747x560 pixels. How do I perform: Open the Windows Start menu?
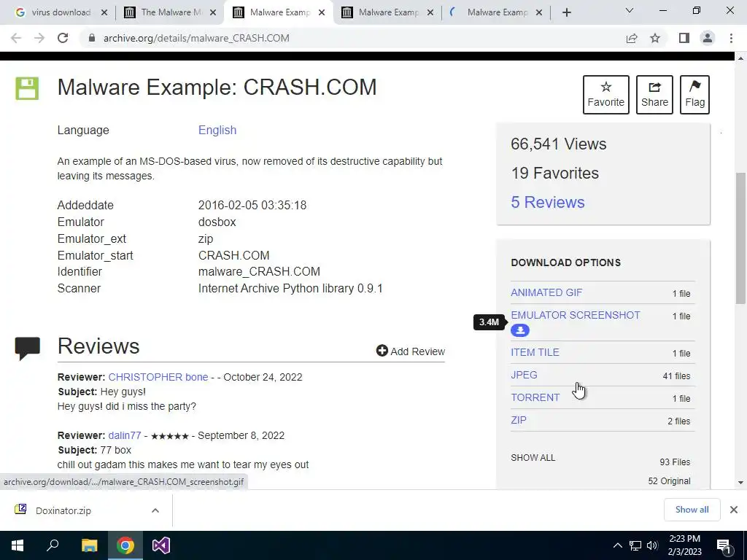point(18,545)
